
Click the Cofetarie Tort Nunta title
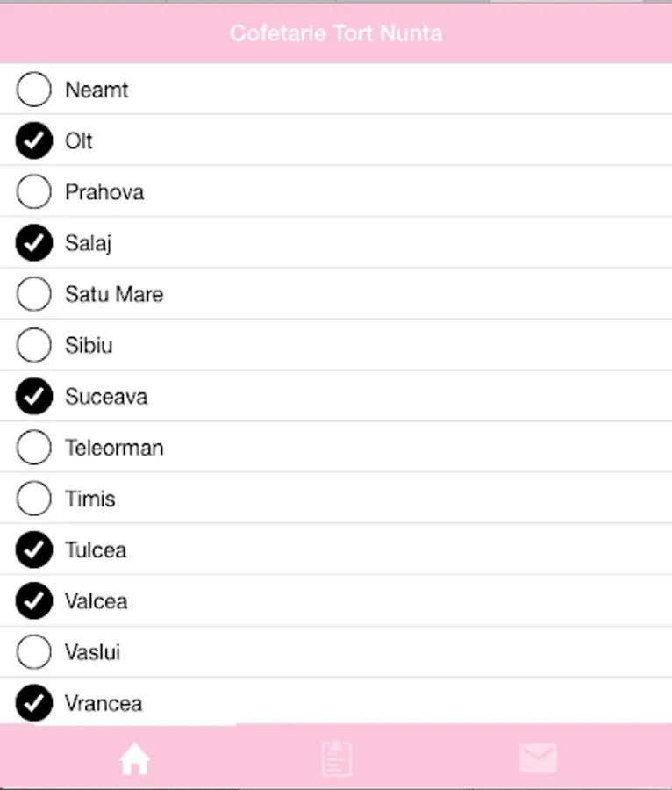(336, 33)
